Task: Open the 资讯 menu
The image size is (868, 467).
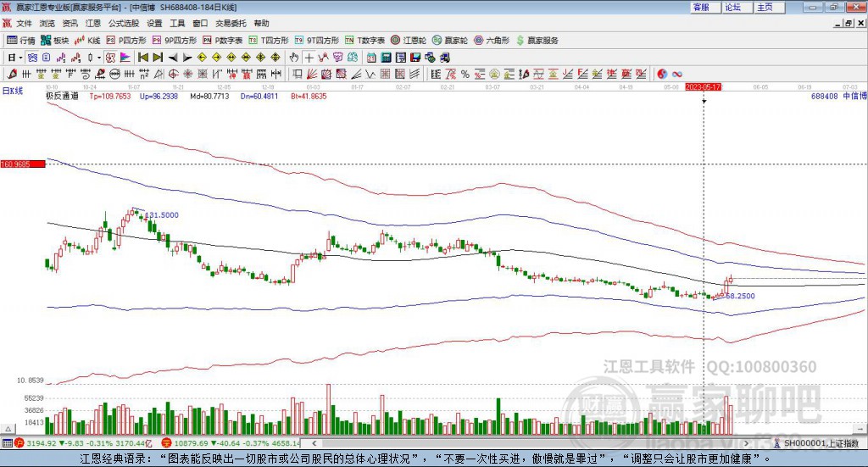Action: (x=70, y=23)
